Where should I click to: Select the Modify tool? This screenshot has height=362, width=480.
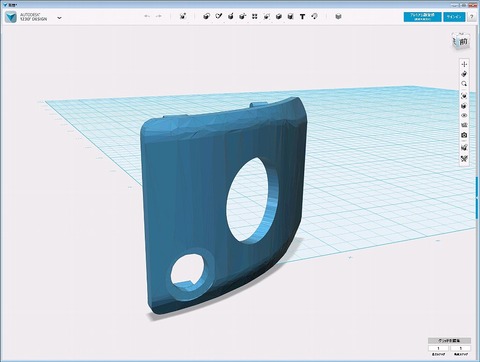tap(243, 16)
